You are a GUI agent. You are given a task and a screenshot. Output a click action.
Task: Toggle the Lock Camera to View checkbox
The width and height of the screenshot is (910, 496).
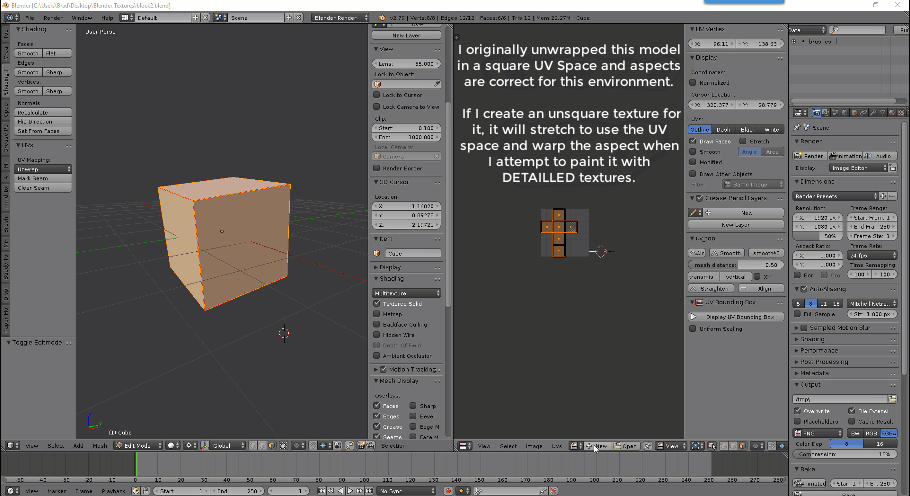(x=377, y=106)
